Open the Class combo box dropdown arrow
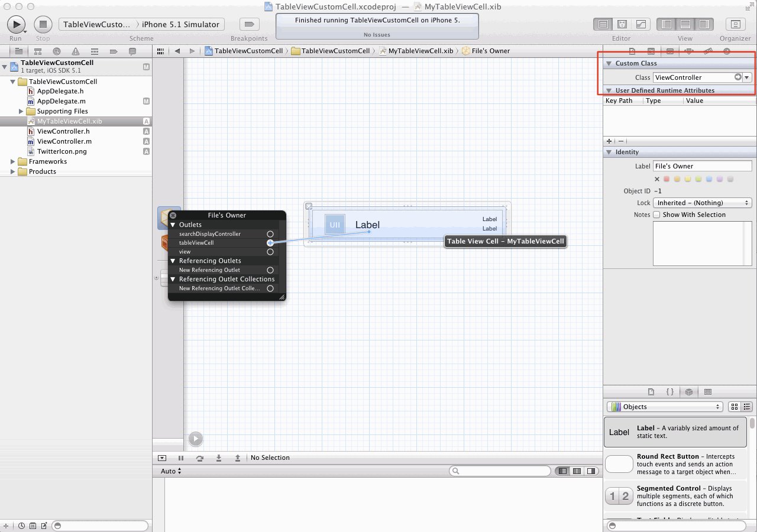Screen dimensions: 757x532 (x=747, y=77)
